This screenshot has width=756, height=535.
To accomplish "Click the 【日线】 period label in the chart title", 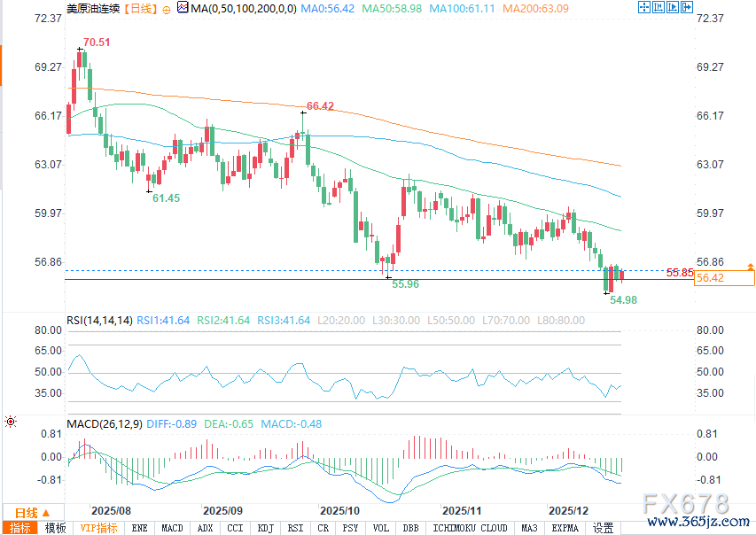I will [x=137, y=8].
